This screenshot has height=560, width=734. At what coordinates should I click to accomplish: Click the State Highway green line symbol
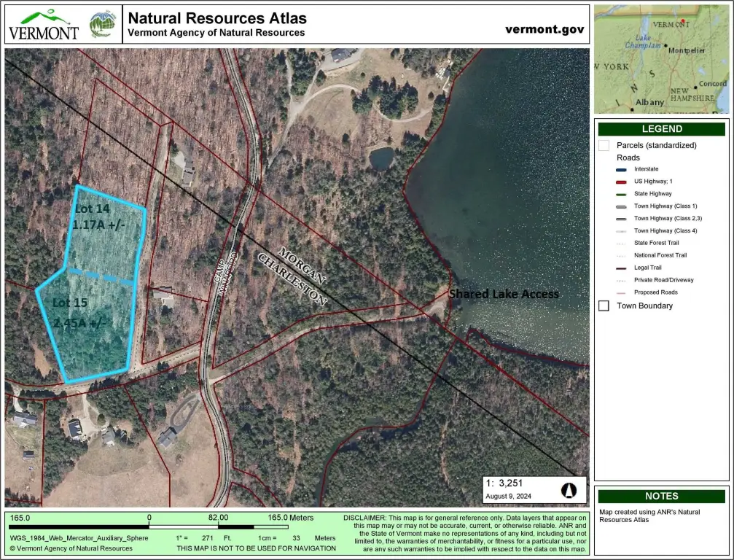click(621, 194)
